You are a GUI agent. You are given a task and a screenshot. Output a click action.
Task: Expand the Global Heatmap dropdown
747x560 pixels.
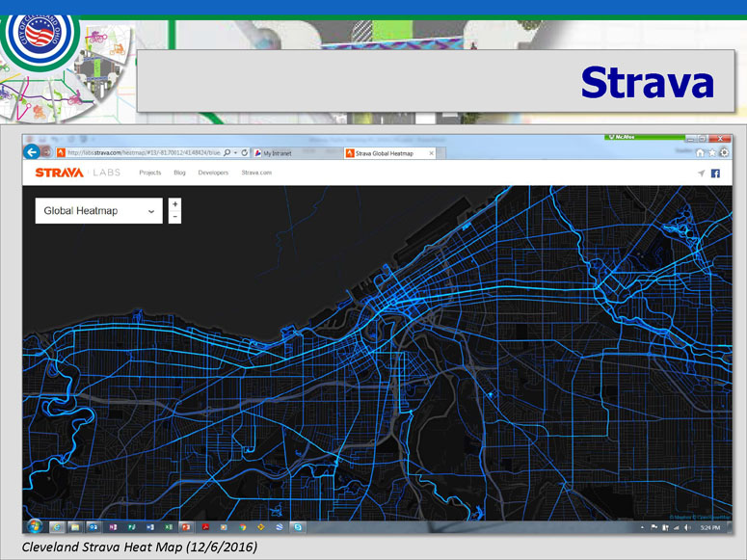tap(99, 211)
